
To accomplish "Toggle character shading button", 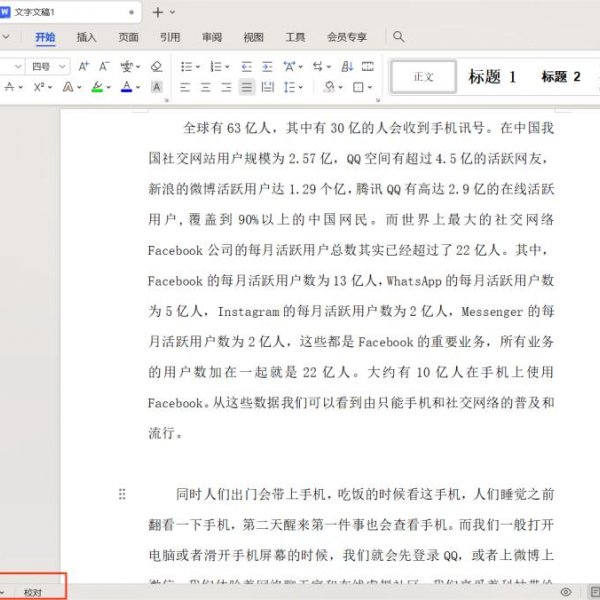I will [x=156, y=87].
